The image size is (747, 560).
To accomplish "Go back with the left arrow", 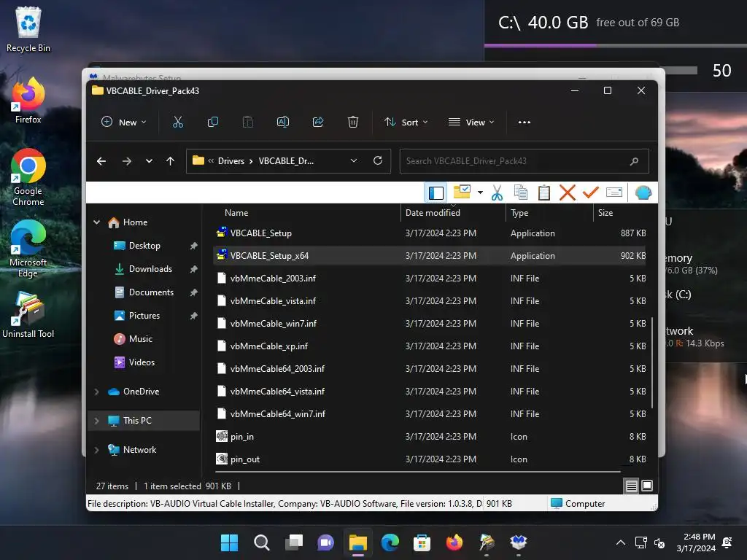I will (x=101, y=161).
